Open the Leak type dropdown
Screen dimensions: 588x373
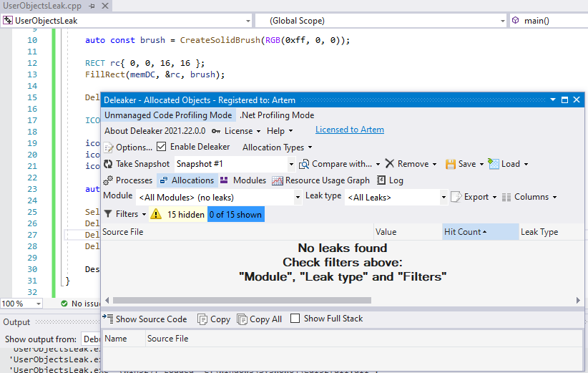click(x=444, y=197)
